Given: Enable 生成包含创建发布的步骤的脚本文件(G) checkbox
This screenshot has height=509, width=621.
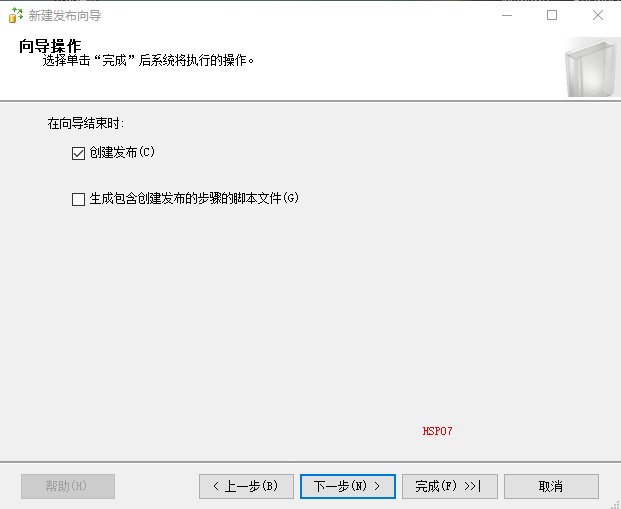Looking at the screenshot, I should 78,199.
